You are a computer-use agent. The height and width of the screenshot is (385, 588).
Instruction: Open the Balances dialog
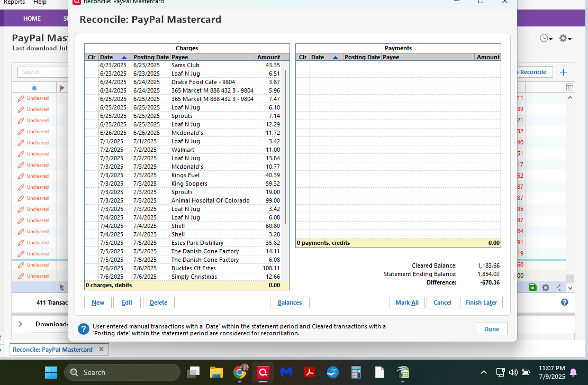(x=290, y=302)
